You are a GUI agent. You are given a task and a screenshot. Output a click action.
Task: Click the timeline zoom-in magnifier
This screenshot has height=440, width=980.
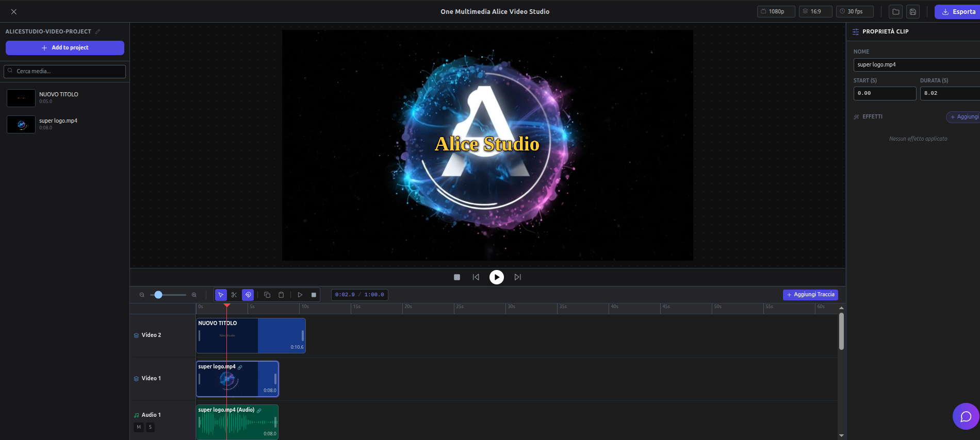tap(194, 295)
